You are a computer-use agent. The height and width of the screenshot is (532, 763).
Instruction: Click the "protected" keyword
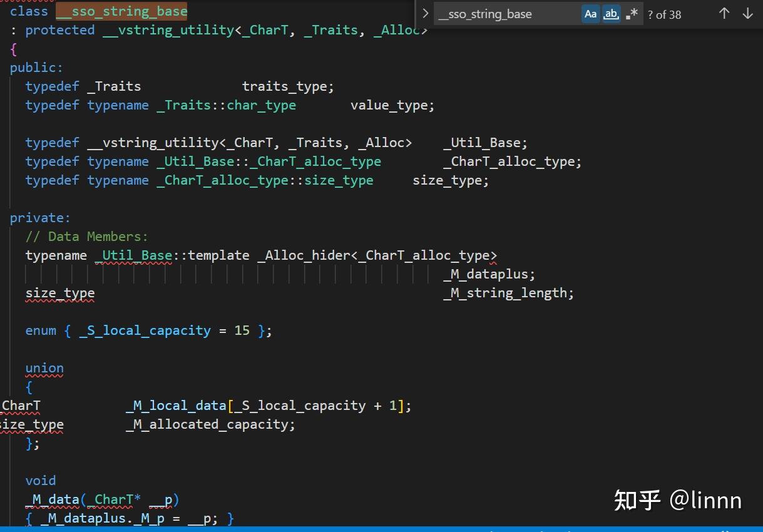pos(60,30)
